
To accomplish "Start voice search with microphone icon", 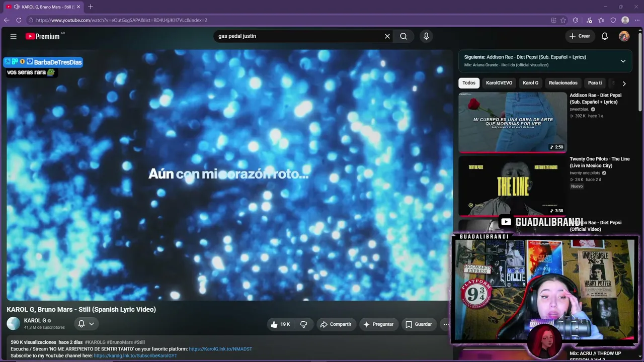I will [x=426, y=36].
